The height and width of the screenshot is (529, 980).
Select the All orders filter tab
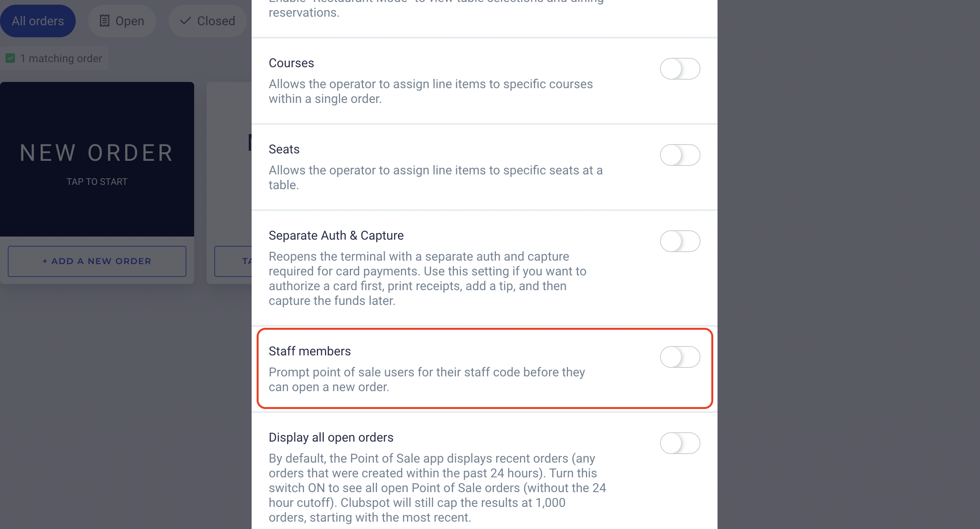pos(38,21)
